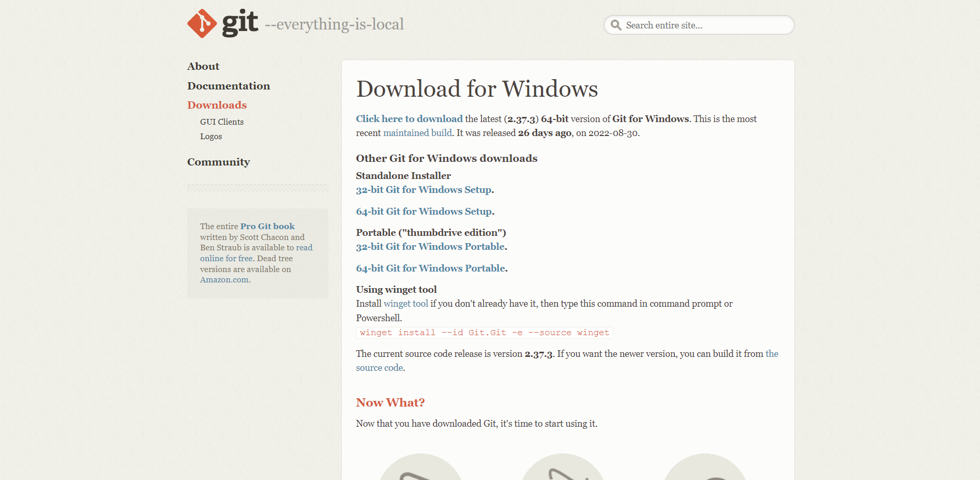Click the 'Portable ("thumbdrive edition")' subheading
980x480 pixels.
(431, 233)
